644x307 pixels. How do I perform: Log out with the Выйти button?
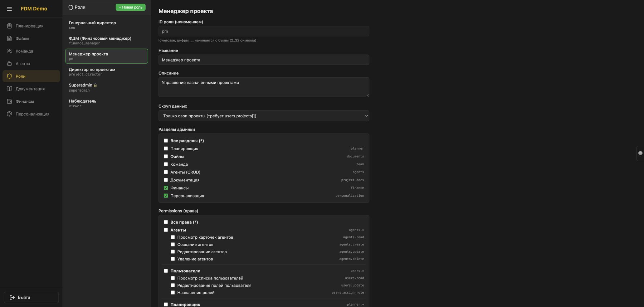31,297
